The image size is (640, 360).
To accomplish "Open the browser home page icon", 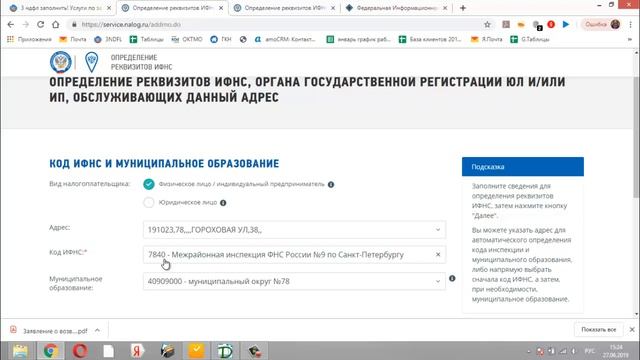I will (x=56, y=24).
